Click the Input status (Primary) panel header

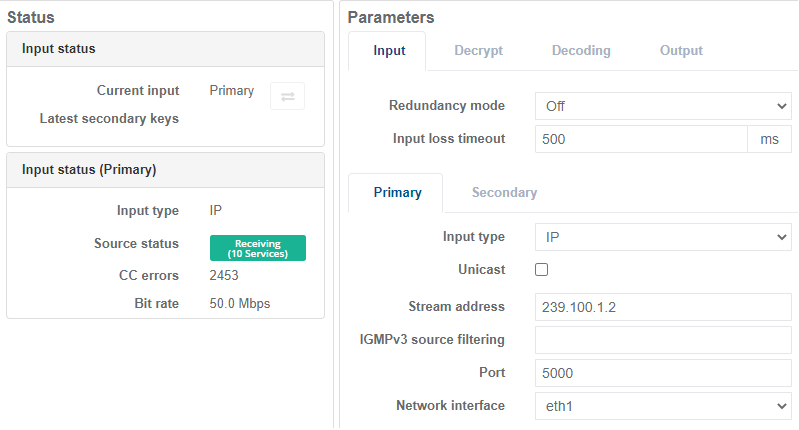(165, 170)
